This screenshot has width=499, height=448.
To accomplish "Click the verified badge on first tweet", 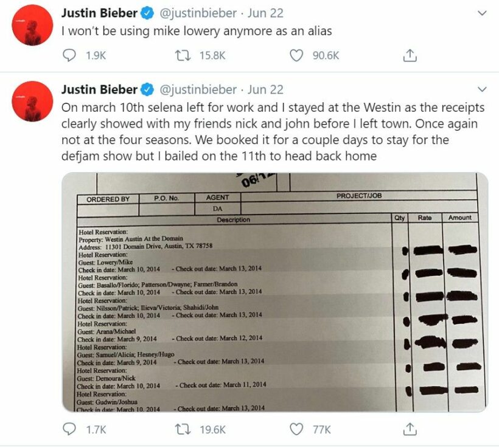I will pos(147,13).
